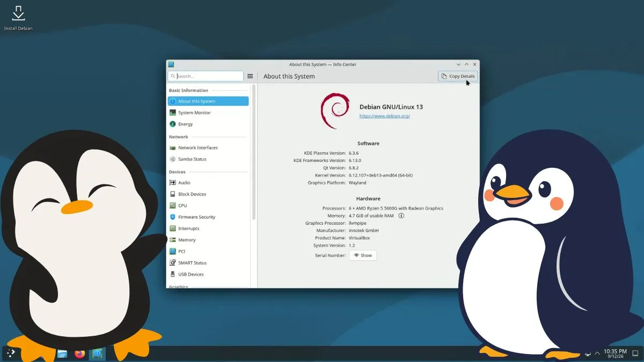Open Block Devices icon
The width and height of the screenshot is (644, 362).
click(173, 194)
